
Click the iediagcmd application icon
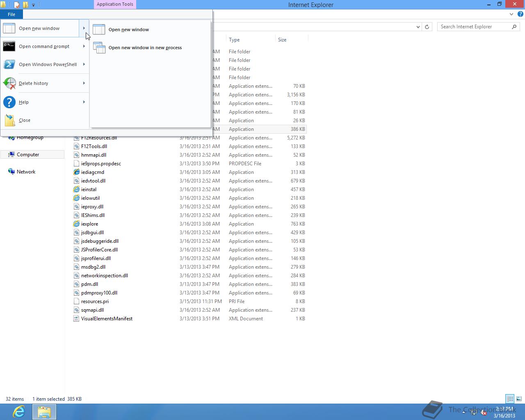point(76,172)
